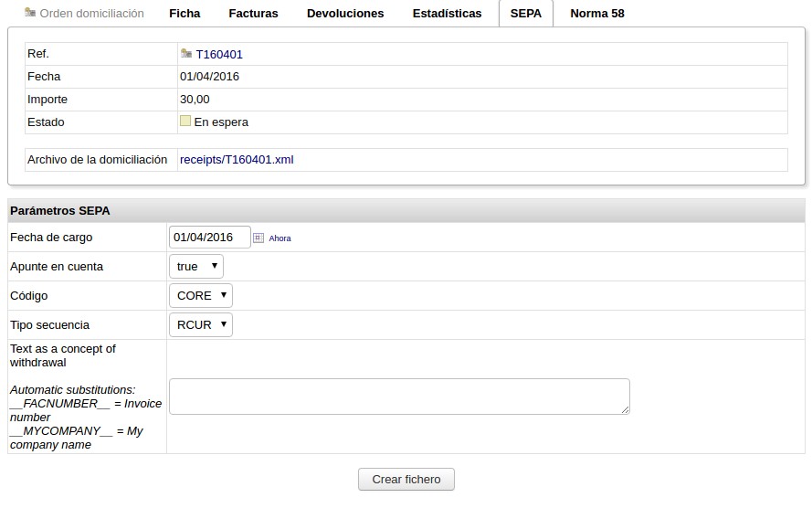Select the Estadísticas tab
The width and height of the screenshot is (812, 508).
pos(447,14)
